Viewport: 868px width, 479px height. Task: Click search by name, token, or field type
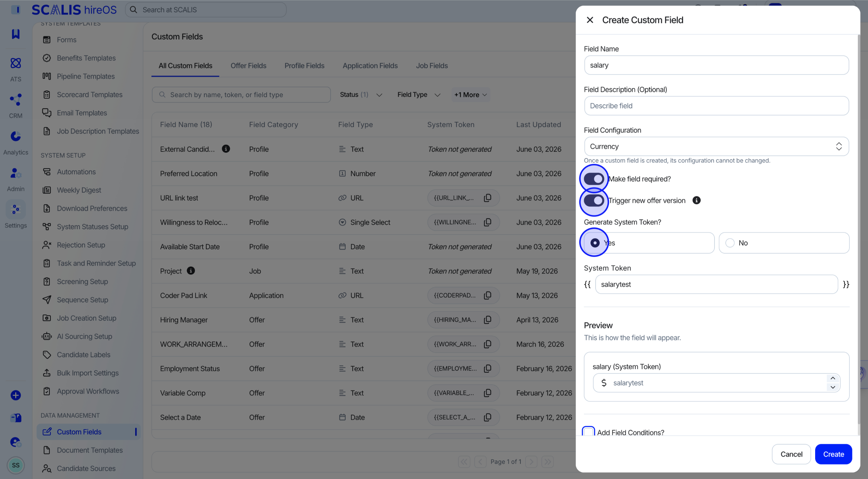[x=241, y=94]
